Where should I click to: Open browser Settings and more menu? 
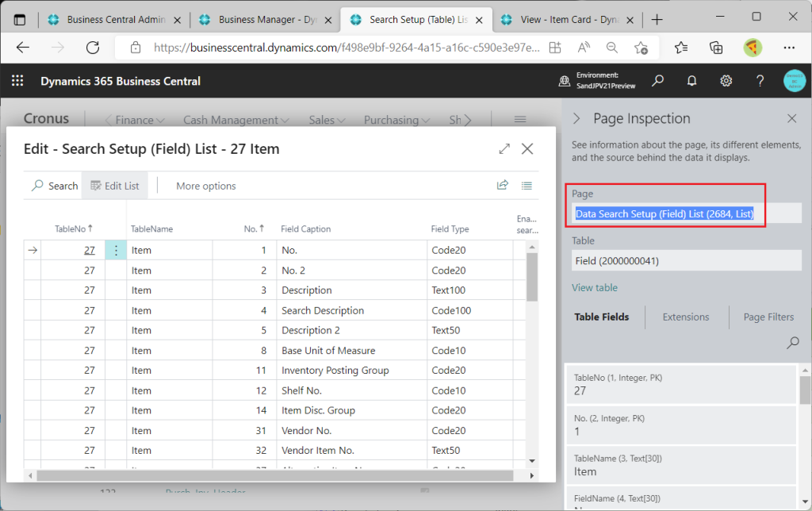pos(789,48)
